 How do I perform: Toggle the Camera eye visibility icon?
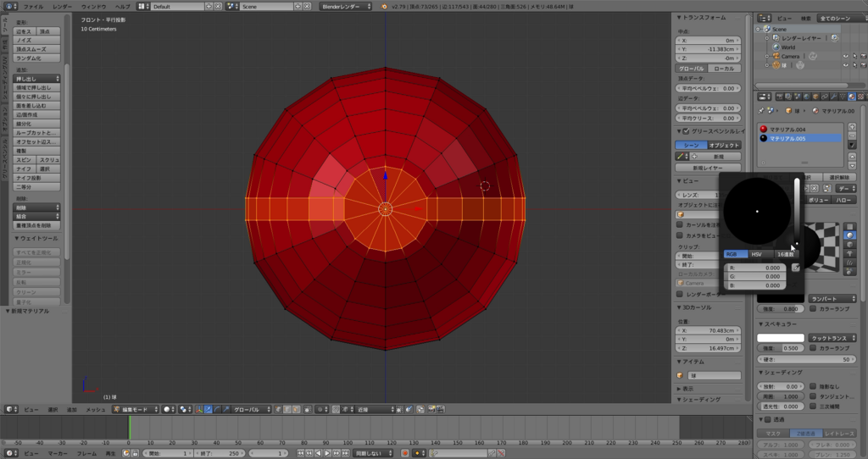pyautogui.click(x=845, y=57)
